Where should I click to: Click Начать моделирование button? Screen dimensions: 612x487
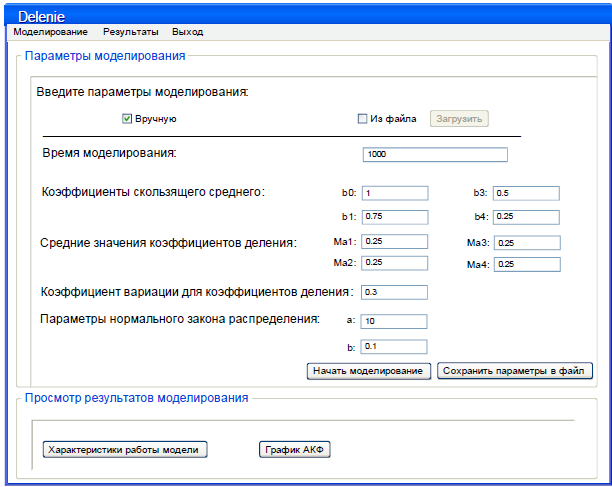pos(369,371)
